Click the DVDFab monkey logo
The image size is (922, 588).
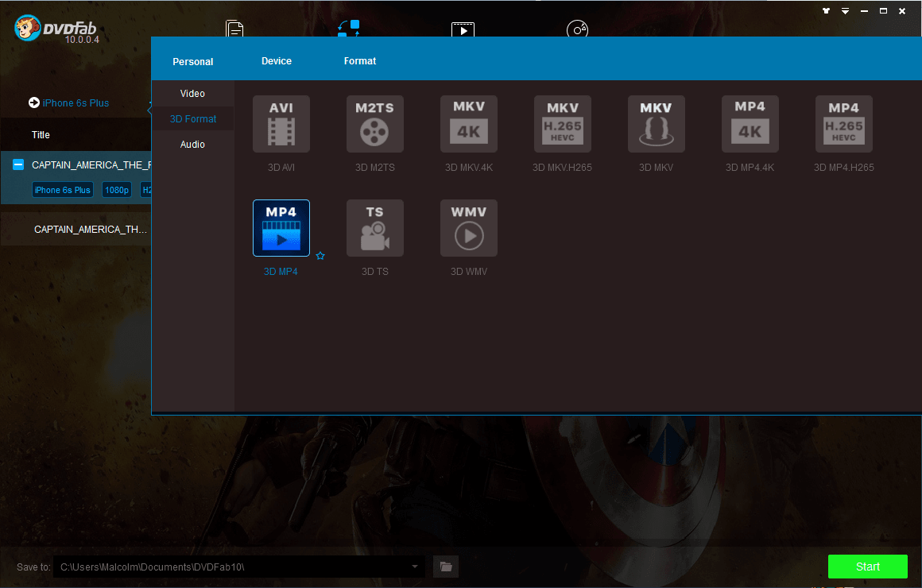27,28
